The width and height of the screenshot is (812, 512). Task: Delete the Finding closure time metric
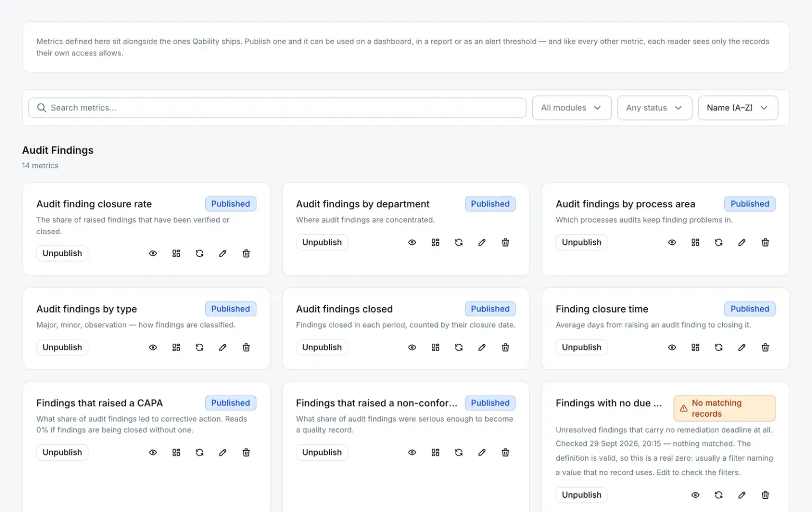(765, 348)
